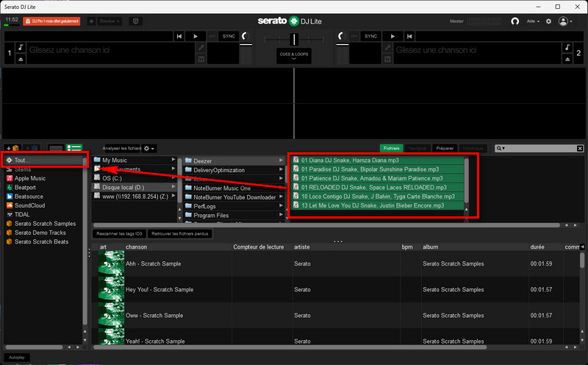Click Analyser les fichiers button
588x365 pixels.
coord(122,149)
